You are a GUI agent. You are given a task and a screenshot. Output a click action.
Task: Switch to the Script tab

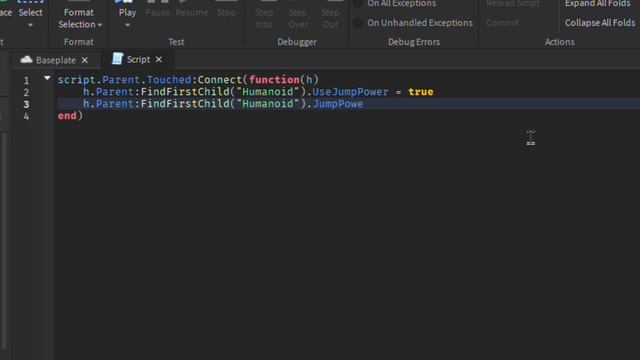tap(138, 60)
